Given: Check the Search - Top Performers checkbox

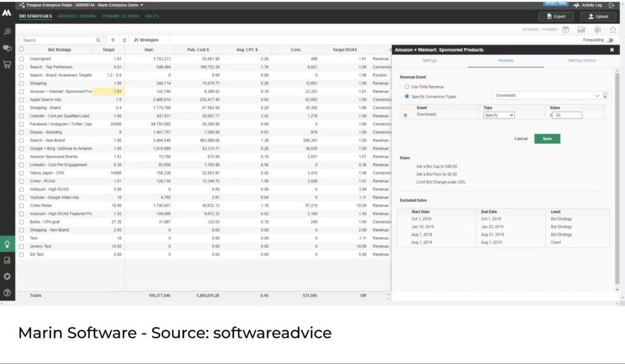Looking at the screenshot, I should (x=21, y=67).
